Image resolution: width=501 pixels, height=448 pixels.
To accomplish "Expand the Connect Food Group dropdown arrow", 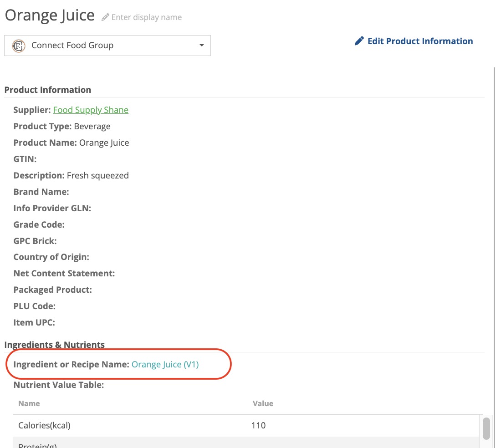I will coord(202,46).
